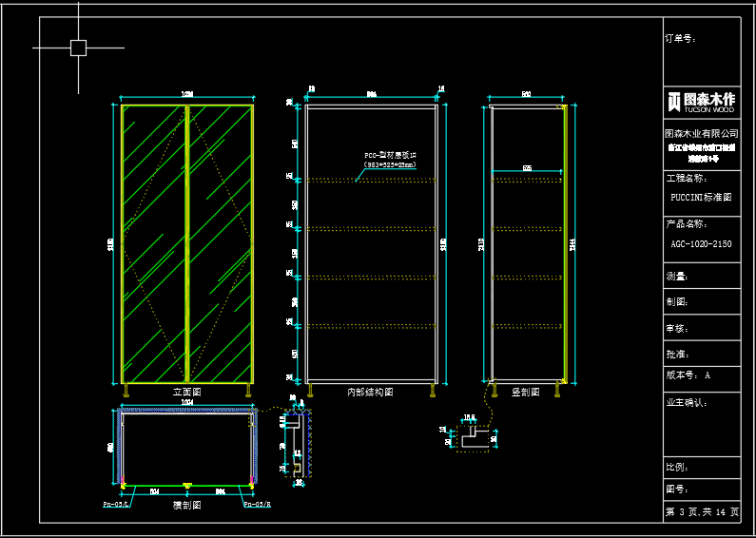
Task: Click the 业主确认 field label
Action: [687, 402]
